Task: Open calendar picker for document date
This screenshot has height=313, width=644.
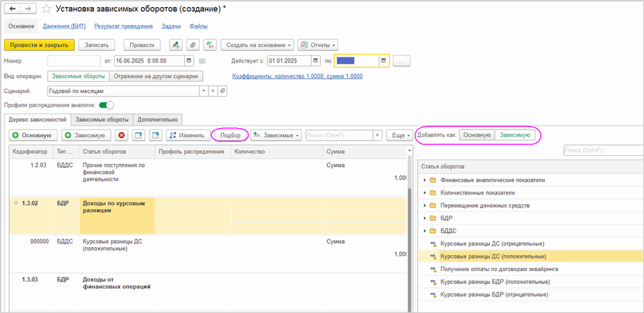Action: click(189, 61)
